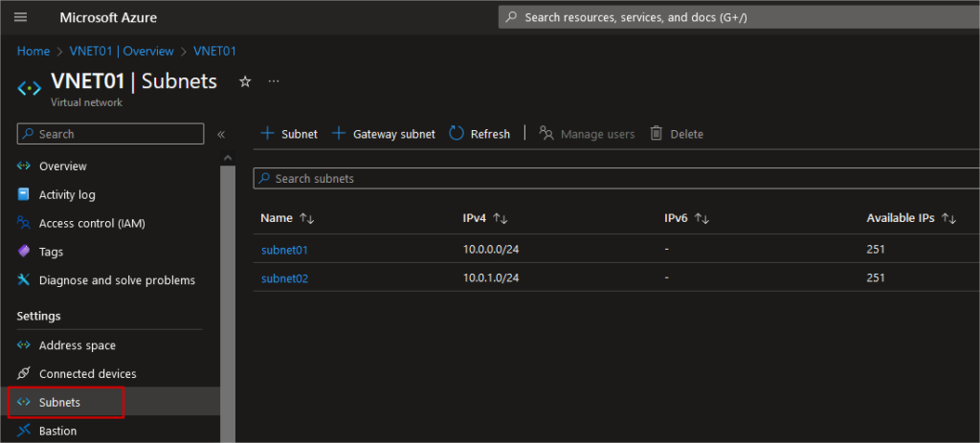Screen dimensions: 980x443
Task: Click the Address space icon
Action: coord(24,344)
